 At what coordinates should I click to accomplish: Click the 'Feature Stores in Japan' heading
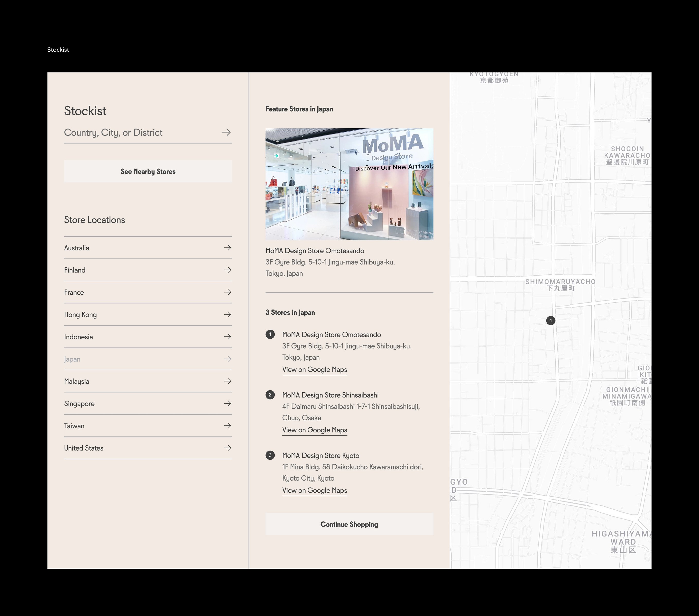(x=299, y=109)
